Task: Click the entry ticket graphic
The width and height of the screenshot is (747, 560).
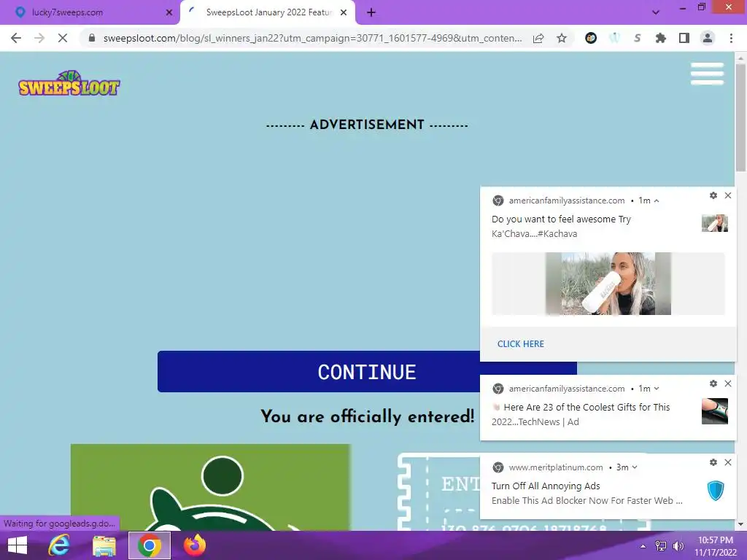Action: coord(438,491)
